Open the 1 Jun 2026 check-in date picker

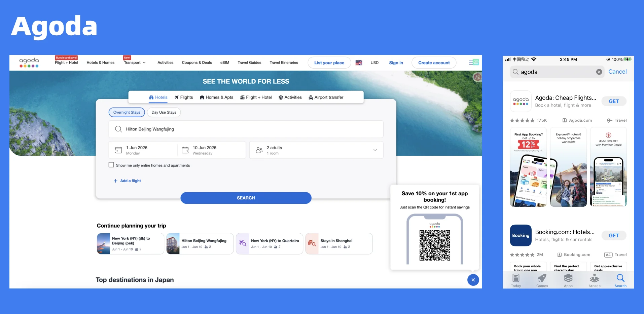tap(143, 150)
